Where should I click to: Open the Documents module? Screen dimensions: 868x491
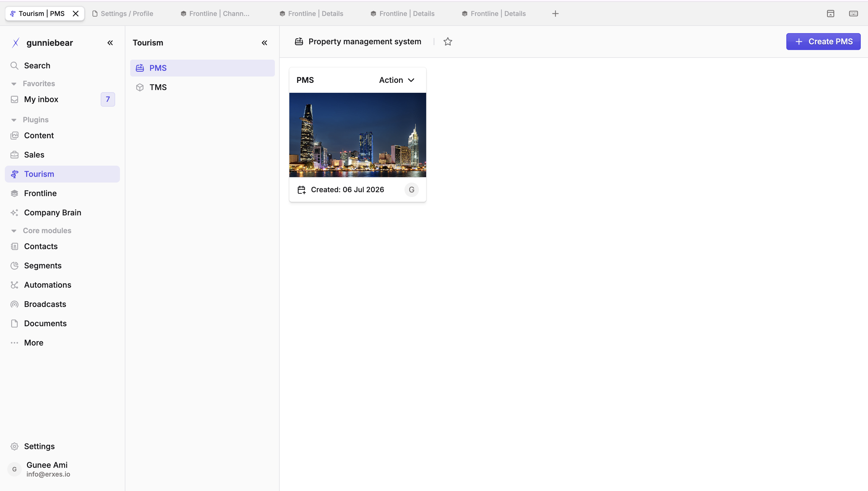[x=62, y=323]
